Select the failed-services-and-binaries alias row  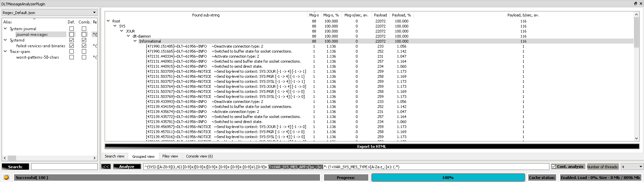click(41, 46)
